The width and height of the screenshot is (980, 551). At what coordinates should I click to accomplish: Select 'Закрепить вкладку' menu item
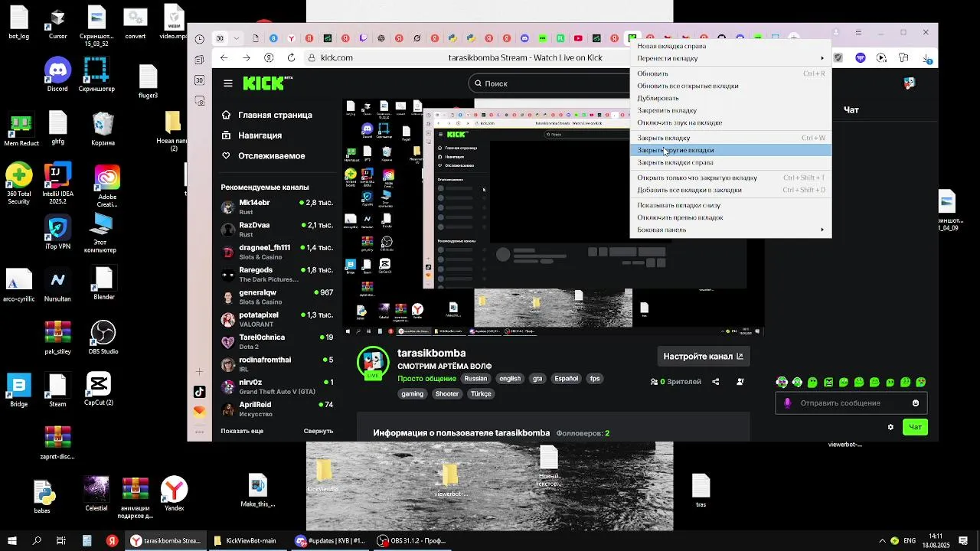[730, 110]
